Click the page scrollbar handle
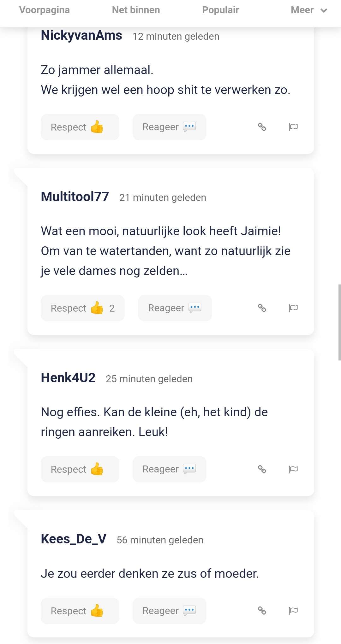The image size is (341, 644). coord(339,322)
